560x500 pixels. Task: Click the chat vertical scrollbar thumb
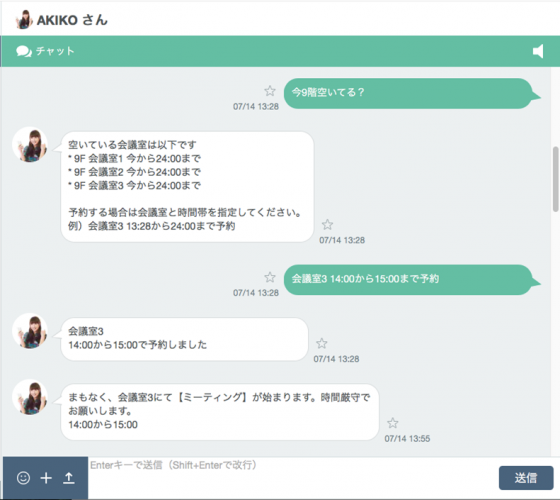[x=556, y=179]
